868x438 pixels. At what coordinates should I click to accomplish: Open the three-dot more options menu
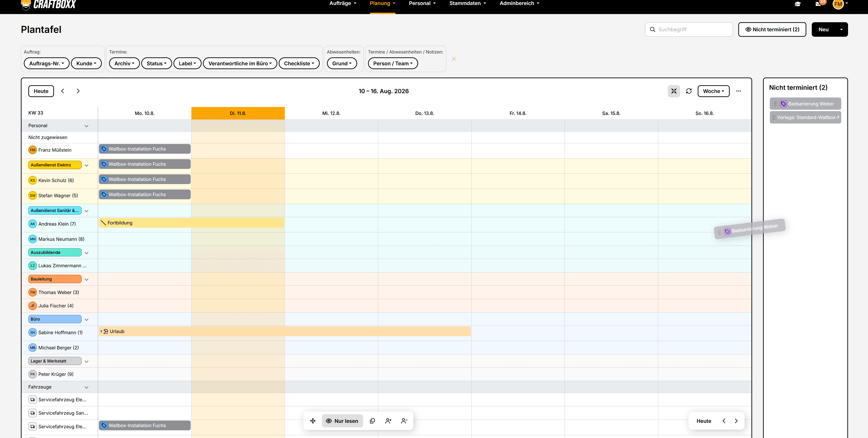(739, 91)
